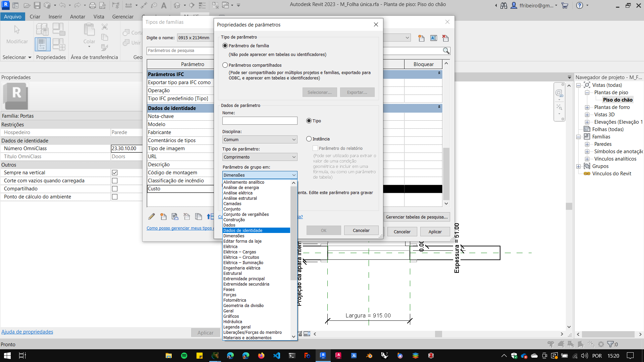Uncheck the Sempre na vertical checkbox
The height and width of the screenshot is (362, 644).
point(115,173)
